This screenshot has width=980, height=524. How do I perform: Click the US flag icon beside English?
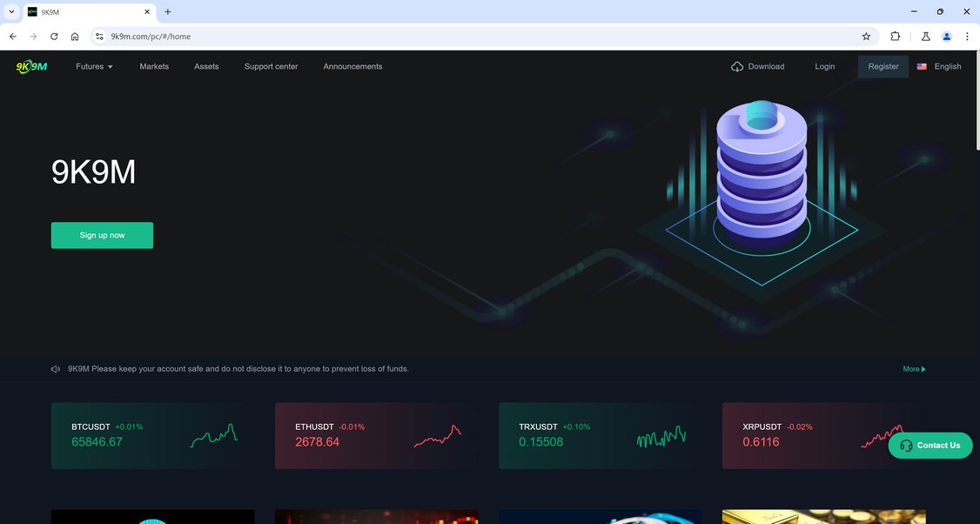(x=921, y=66)
